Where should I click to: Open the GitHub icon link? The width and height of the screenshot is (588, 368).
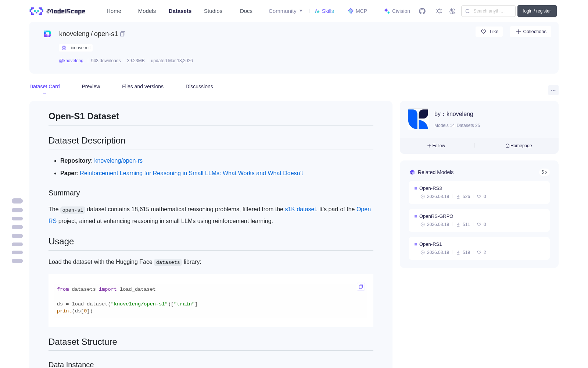pyautogui.click(x=422, y=11)
